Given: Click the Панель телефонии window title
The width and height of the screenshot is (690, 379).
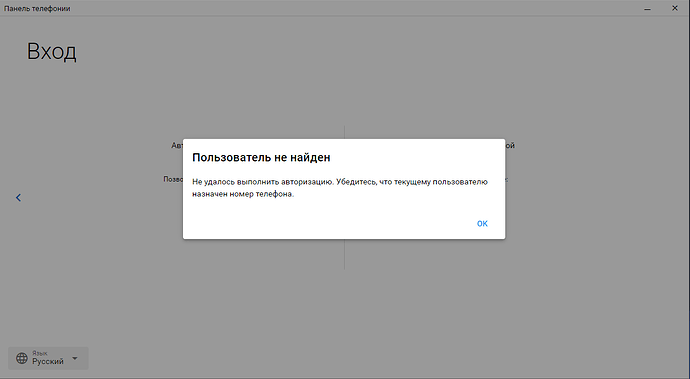Looking at the screenshot, I should click(37, 8).
